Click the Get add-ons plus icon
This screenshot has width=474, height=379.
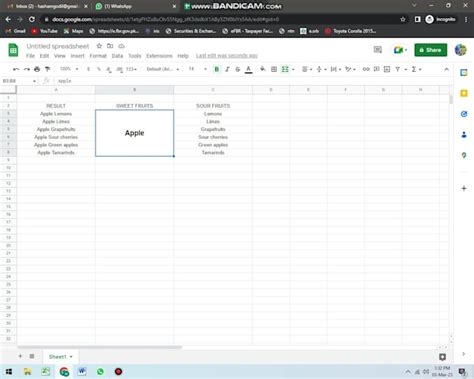pyautogui.click(x=464, y=188)
